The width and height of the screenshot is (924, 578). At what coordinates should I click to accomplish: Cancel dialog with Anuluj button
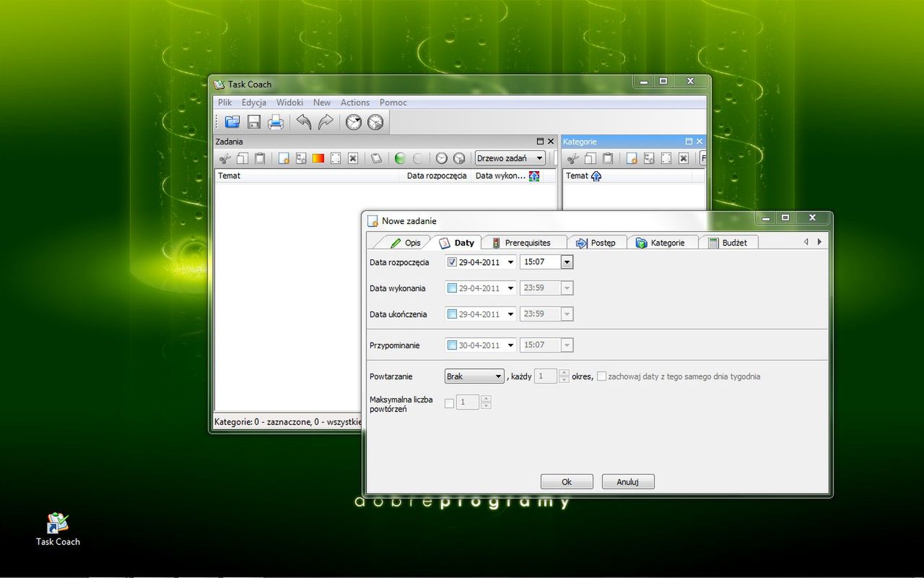click(x=628, y=482)
